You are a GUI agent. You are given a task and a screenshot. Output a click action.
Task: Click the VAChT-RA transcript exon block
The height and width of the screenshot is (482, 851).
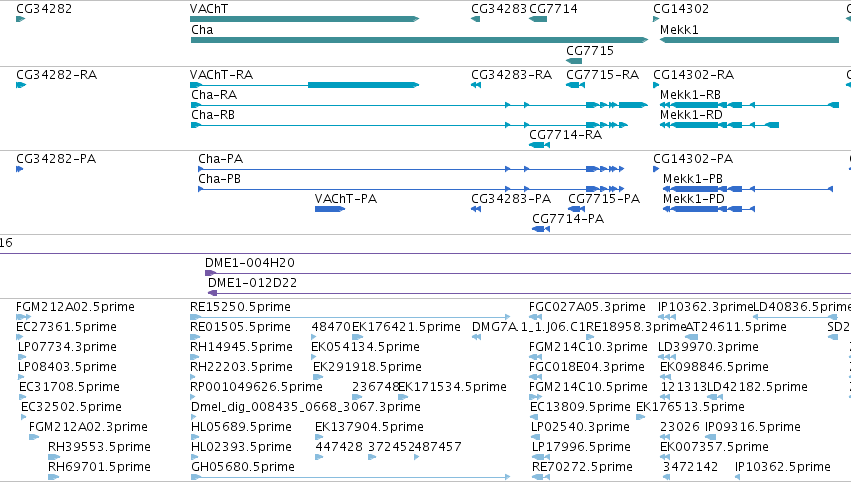[364, 85]
